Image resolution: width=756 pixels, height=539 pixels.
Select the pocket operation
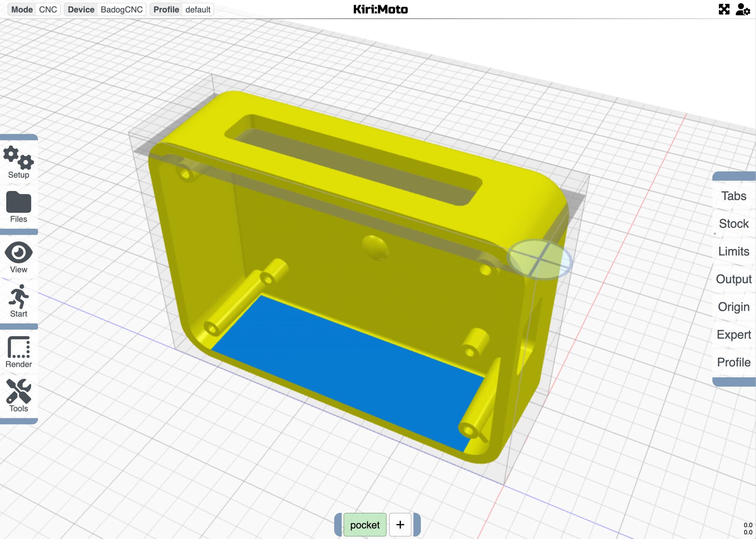[365, 525]
